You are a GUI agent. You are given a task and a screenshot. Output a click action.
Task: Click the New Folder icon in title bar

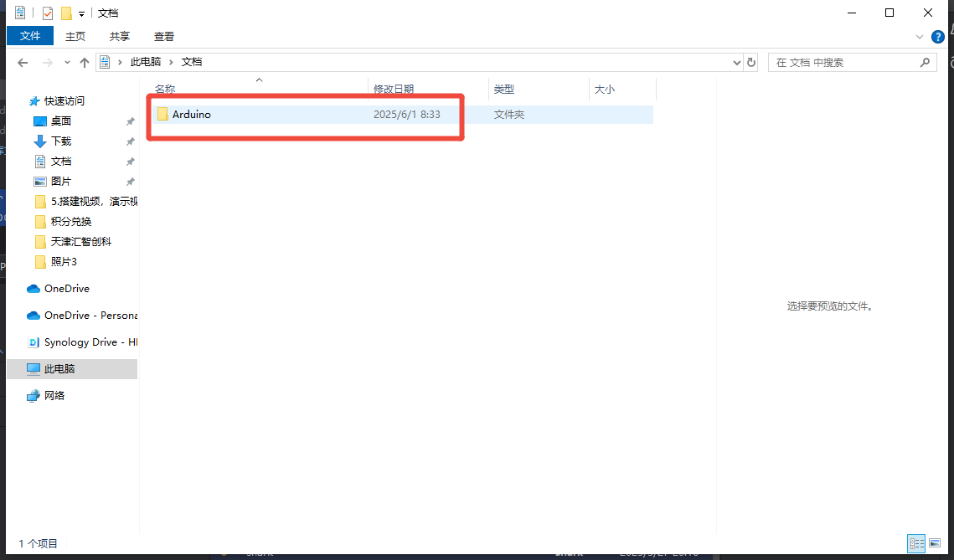pos(66,13)
